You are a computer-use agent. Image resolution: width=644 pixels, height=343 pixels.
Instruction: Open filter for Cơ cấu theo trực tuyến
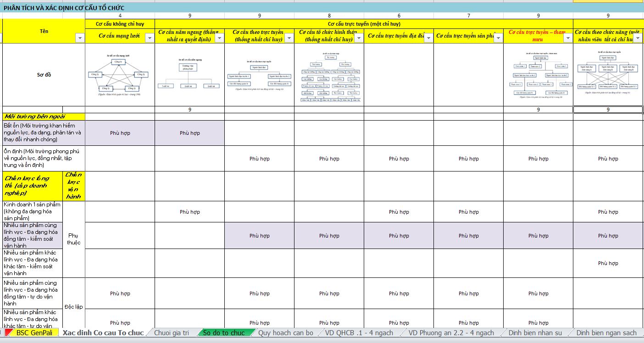point(289,39)
